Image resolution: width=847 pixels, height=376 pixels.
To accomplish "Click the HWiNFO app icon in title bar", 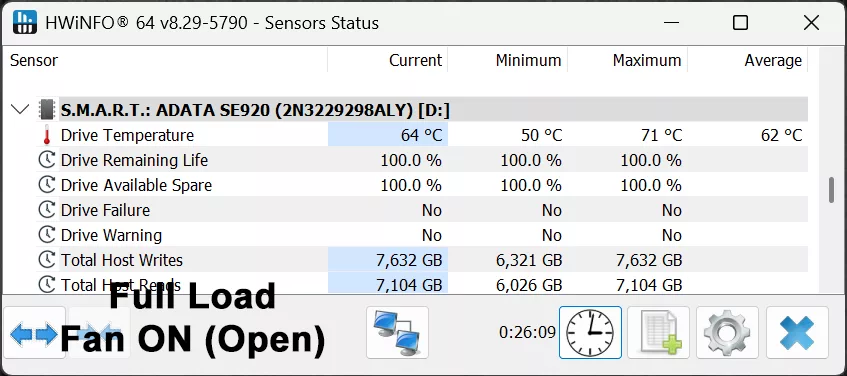I will pos(24,22).
